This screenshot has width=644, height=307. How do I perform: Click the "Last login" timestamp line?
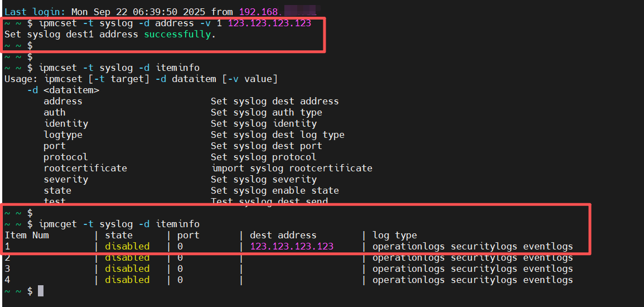coord(120,11)
